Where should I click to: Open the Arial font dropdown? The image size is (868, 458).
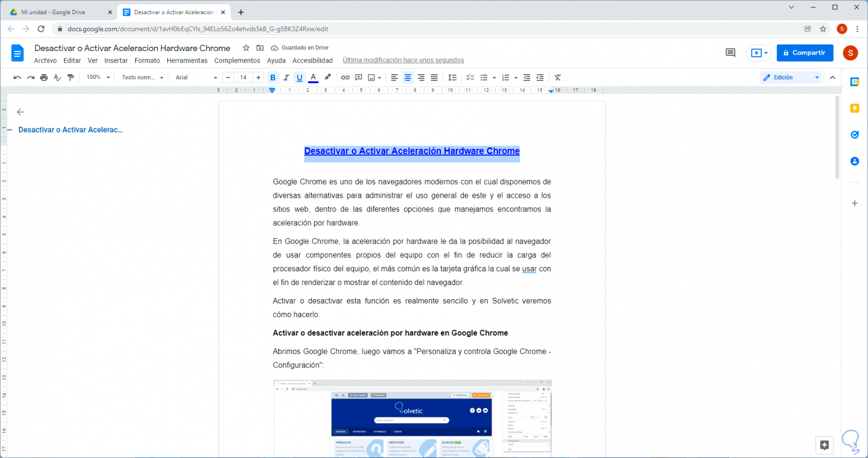(x=196, y=77)
